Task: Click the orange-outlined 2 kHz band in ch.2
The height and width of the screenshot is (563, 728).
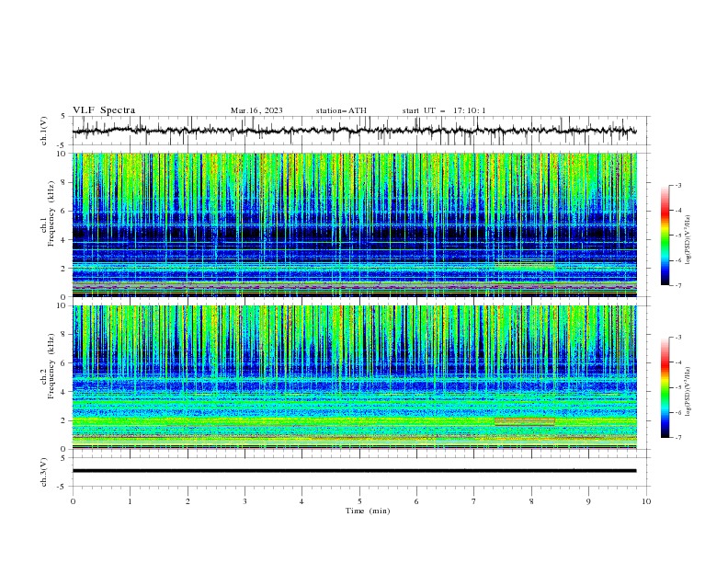Action: pyautogui.click(x=525, y=421)
